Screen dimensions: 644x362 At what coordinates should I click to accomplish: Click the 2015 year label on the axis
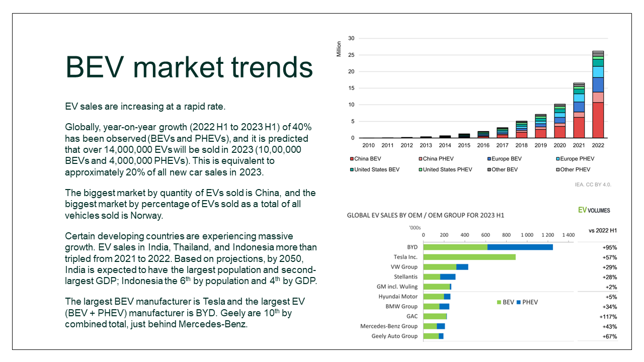pyautogui.click(x=464, y=145)
